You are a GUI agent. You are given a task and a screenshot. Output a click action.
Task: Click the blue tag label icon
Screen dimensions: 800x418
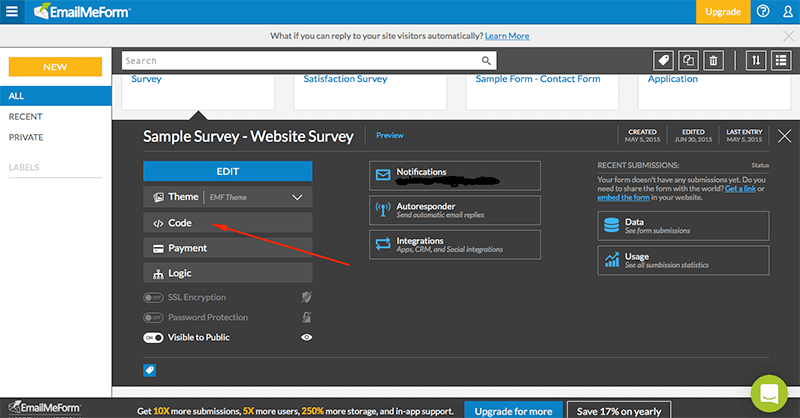point(149,370)
